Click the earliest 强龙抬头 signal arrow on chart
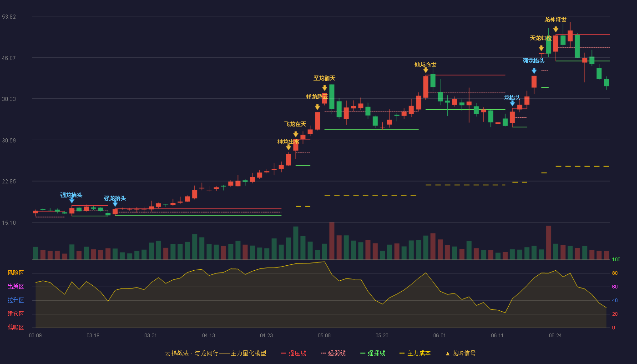Viewport: 637px width, 364px height. coord(71,200)
